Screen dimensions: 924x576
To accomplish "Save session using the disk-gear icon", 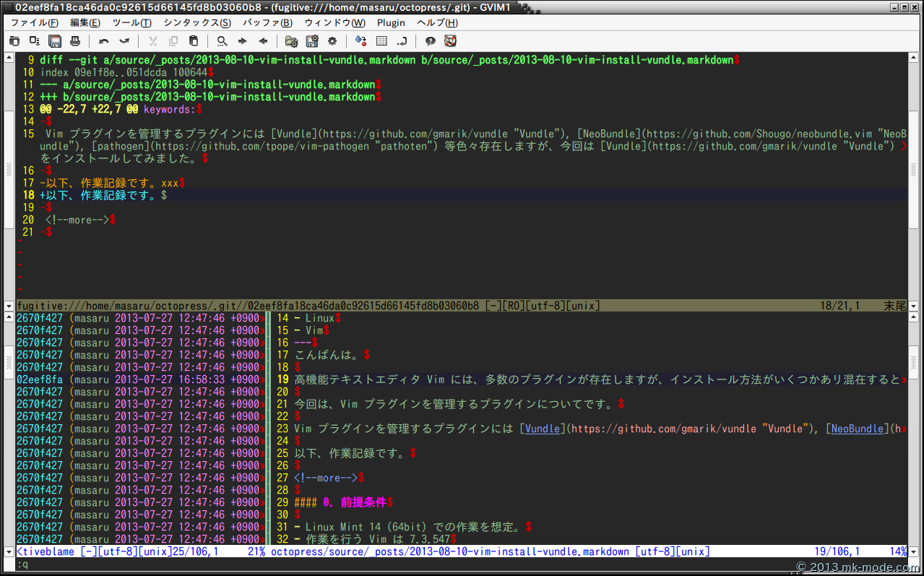I will [x=312, y=41].
